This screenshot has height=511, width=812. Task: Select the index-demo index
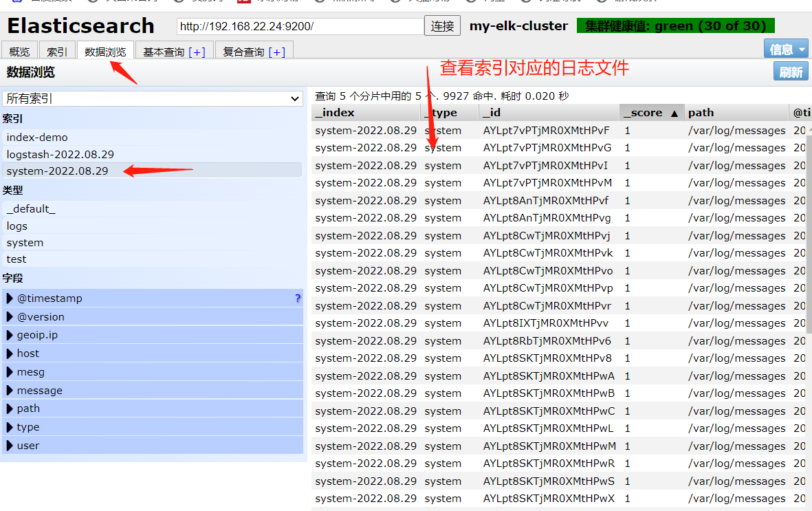click(153, 138)
